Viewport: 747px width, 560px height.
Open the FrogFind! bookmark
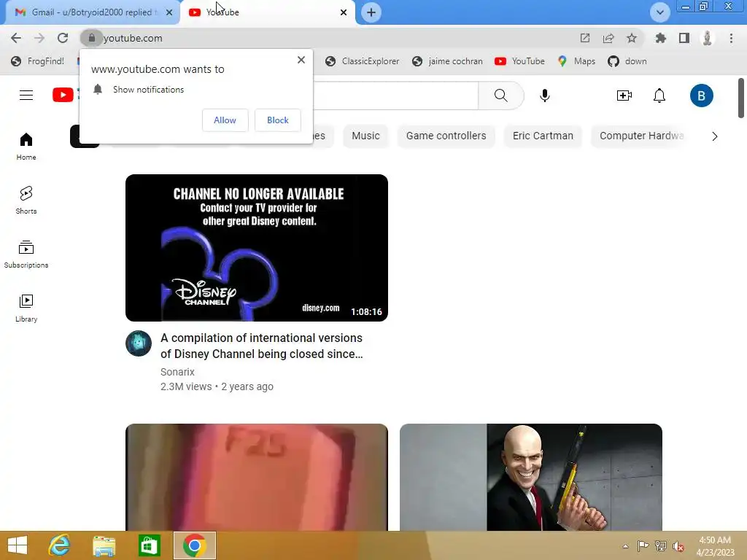point(38,61)
